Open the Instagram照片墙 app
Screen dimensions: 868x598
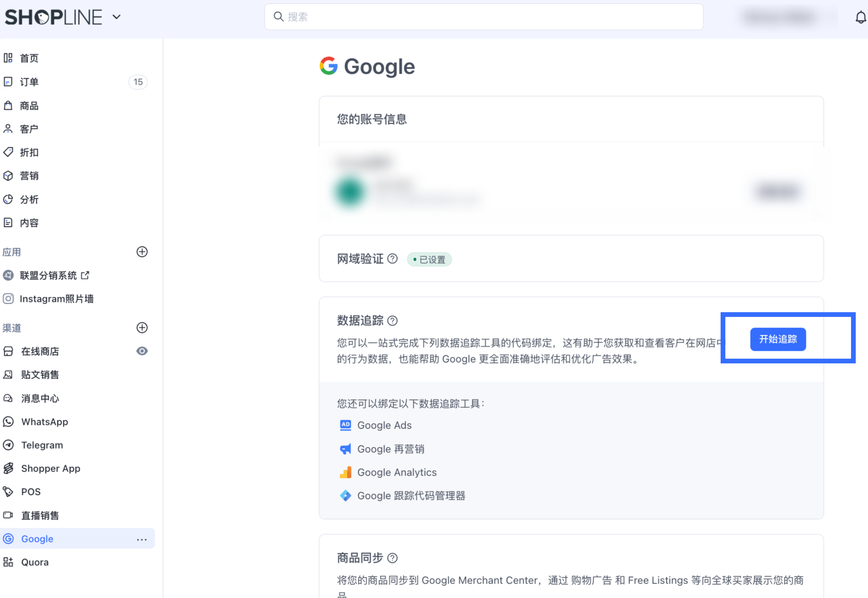[x=56, y=299]
